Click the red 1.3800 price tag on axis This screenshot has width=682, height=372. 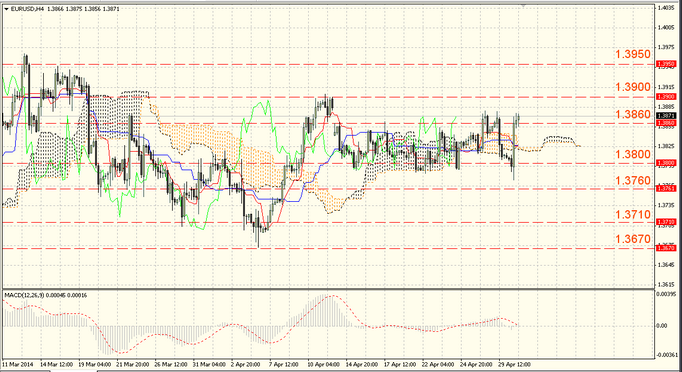click(x=666, y=163)
